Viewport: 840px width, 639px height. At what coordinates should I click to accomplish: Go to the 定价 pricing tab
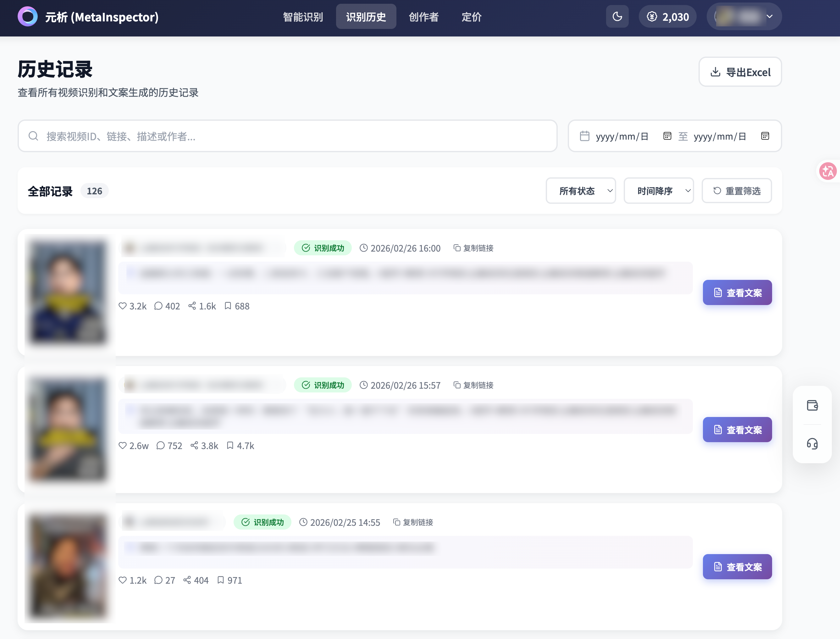(471, 17)
